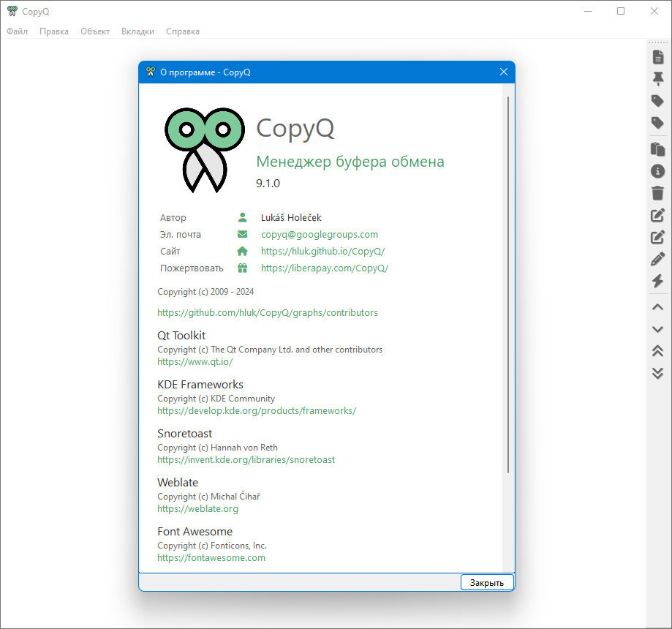Viewport: 672px width, 629px height.
Task: Click the pencil edit icon in sidebar
Action: (658, 259)
